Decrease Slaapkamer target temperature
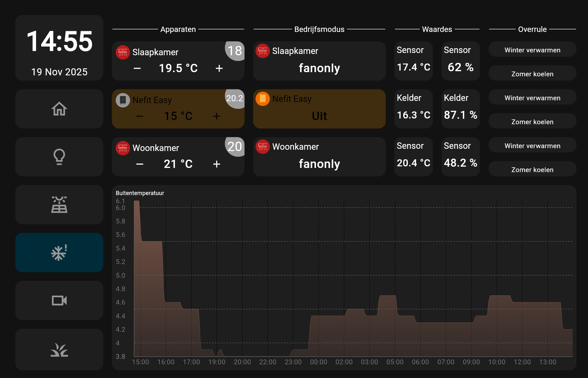This screenshot has width=588, height=378. coord(137,68)
